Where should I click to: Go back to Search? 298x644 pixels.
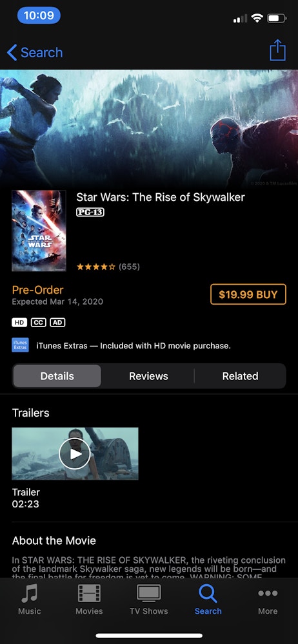(x=35, y=53)
